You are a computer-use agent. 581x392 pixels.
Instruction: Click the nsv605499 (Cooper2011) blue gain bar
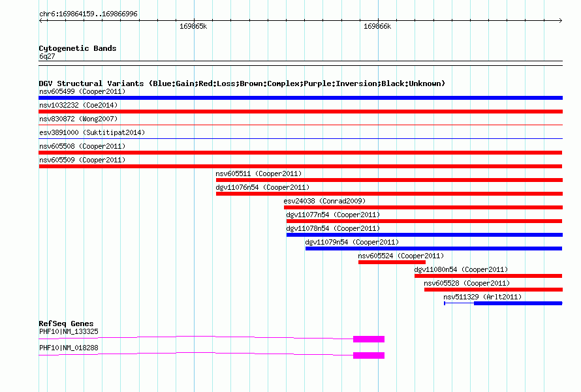click(x=300, y=98)
